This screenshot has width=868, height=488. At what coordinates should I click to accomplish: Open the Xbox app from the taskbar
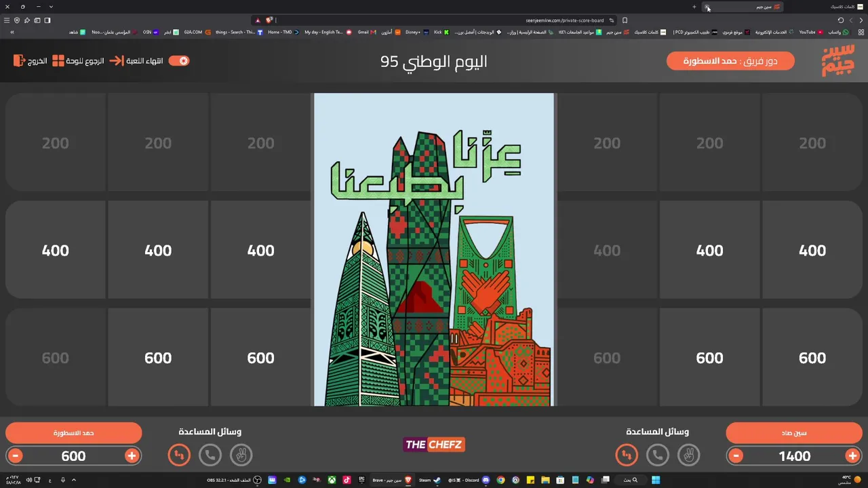point(332,480)
